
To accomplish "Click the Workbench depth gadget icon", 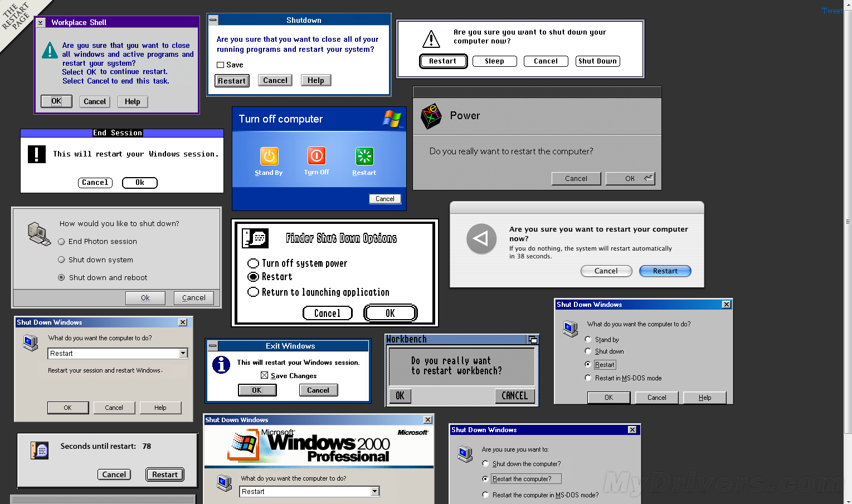I will pos(533,339).
